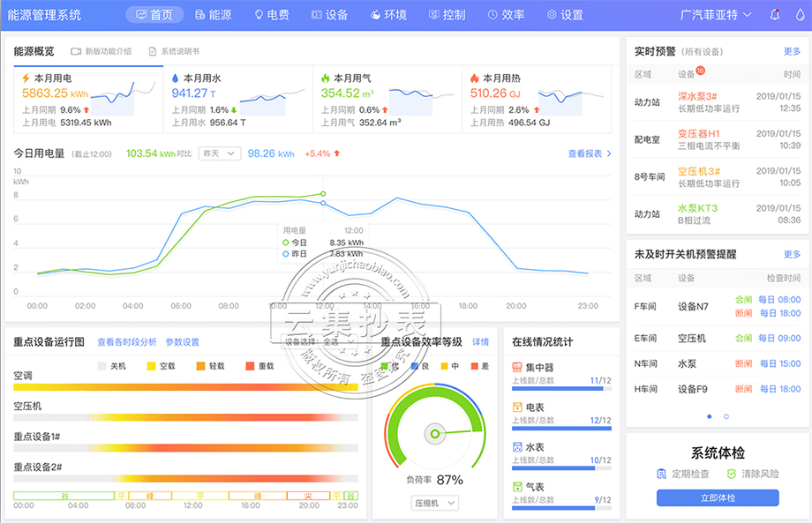Screen dimensions: 812x523
Task: Open the 压缩机 device dropdown
Action: point(435,503)
